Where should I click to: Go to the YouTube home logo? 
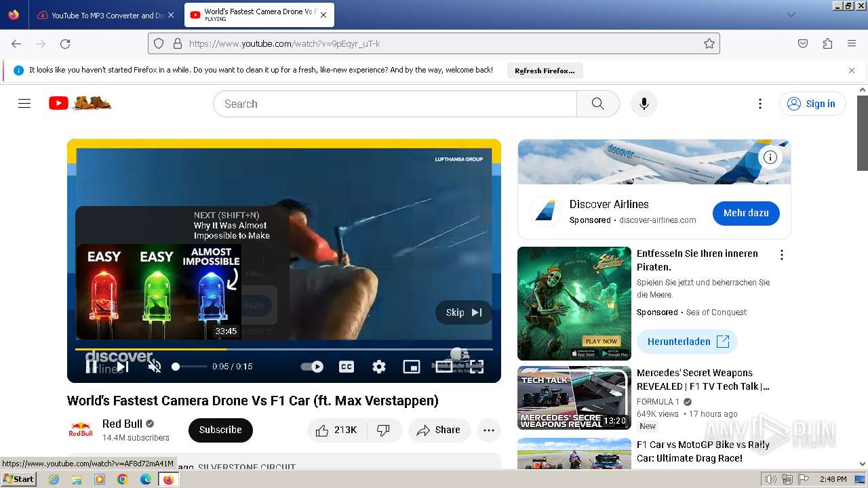pyautogui.click(x=80, y=103)
